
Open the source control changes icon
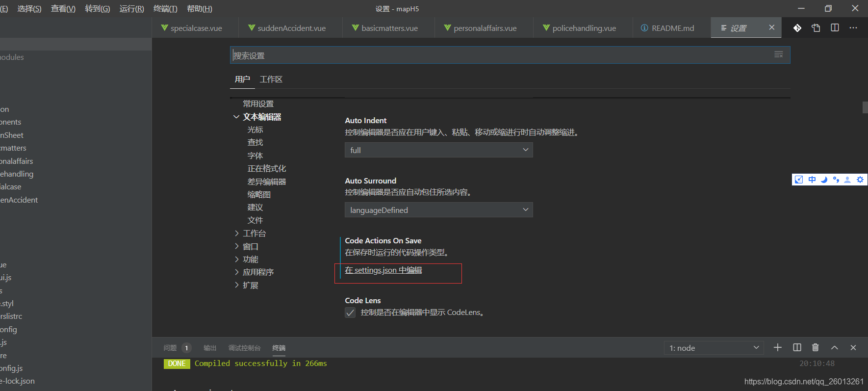(x=797, y=28)
